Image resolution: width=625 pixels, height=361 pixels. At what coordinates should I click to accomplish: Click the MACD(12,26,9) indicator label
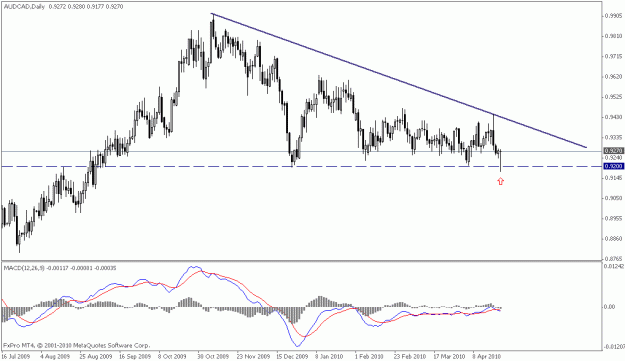point(24,268)
